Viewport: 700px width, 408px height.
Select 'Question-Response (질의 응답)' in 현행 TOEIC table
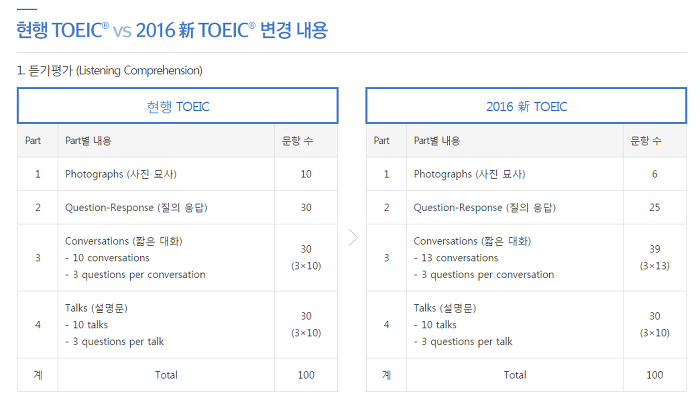[136, 208]
